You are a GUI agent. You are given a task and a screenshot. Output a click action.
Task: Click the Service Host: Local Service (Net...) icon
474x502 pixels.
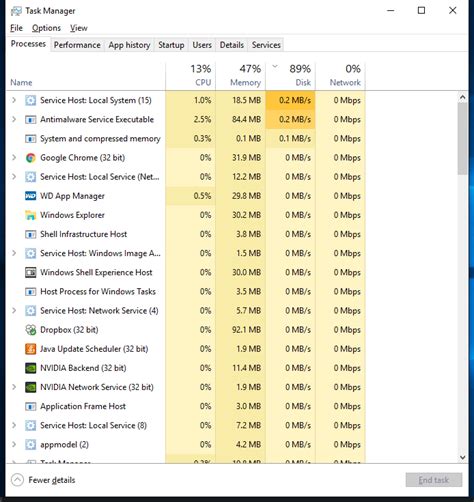pos(30,177)
